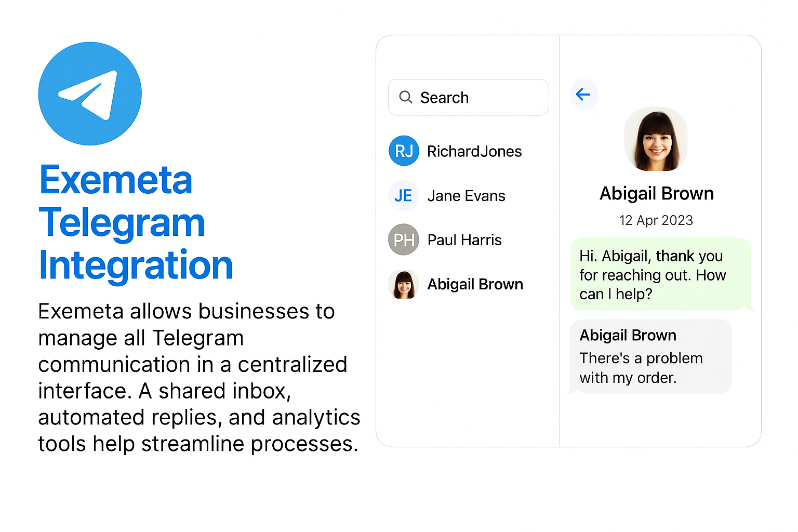This screenshot has height=532, width=798.
Task: Select the Abigail Brown contact name in the list
Action: click(475, 284)
